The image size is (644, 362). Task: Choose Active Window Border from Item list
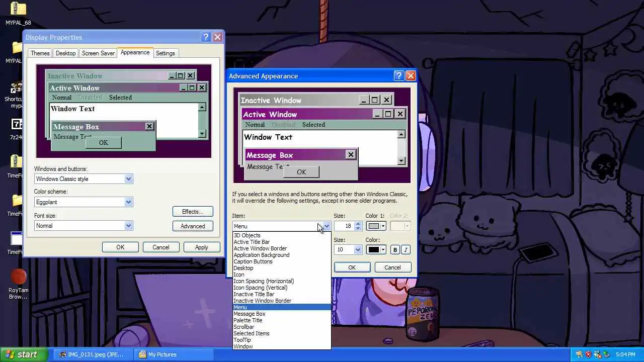[282, 248]
